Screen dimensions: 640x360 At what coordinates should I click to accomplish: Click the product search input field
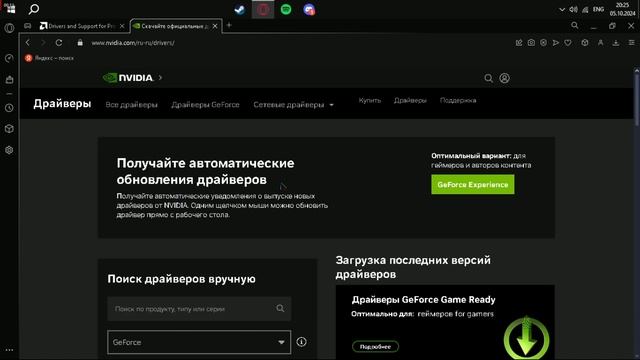pos(199,309)
